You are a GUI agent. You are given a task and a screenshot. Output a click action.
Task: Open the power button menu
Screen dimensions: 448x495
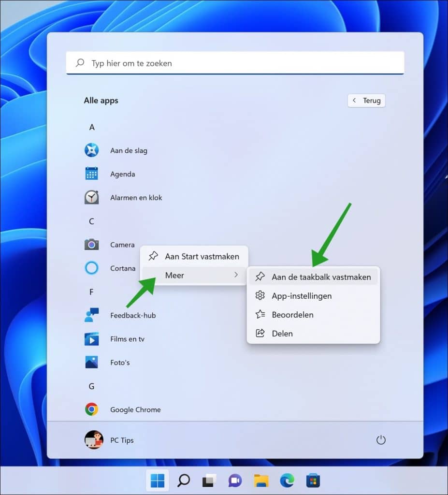coord(381,440)
